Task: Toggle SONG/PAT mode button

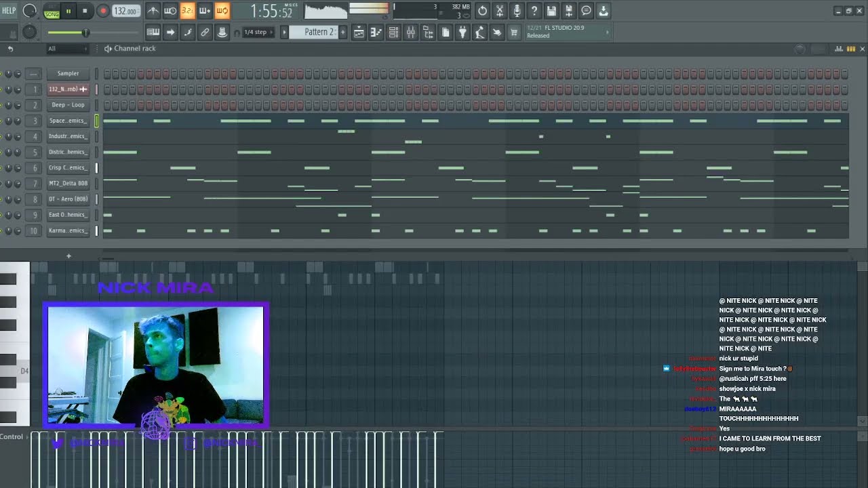Action: tap(52, 11)
